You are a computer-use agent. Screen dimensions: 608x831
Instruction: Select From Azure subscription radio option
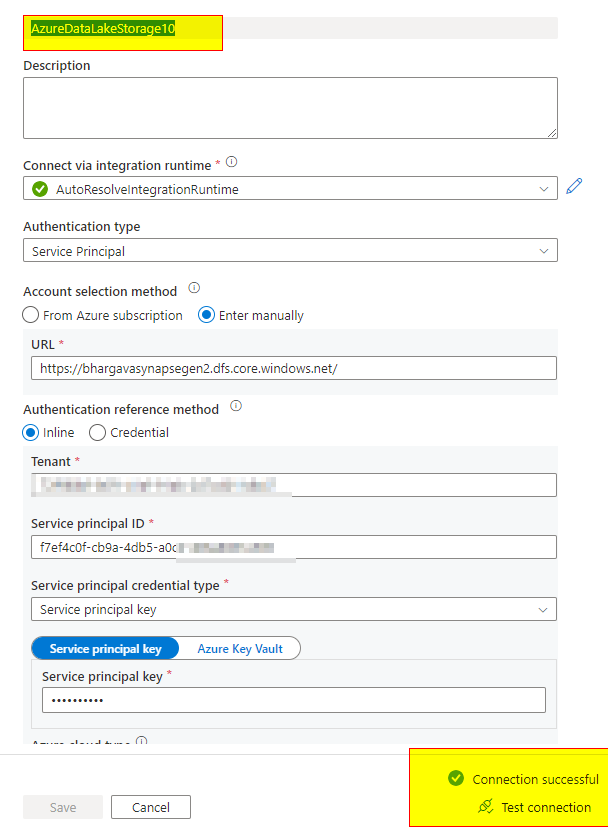32,315
